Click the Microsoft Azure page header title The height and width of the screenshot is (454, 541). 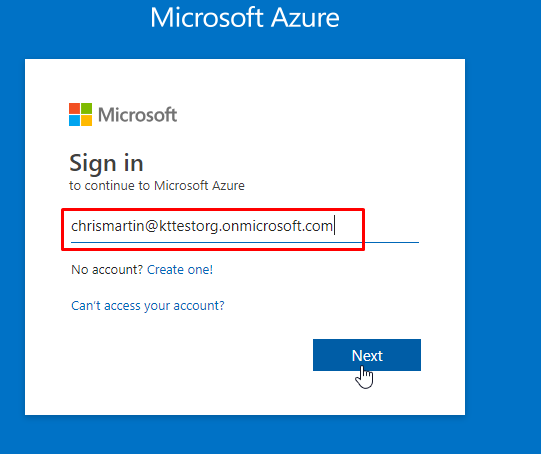pyautogui.click(x=245, y=17)
